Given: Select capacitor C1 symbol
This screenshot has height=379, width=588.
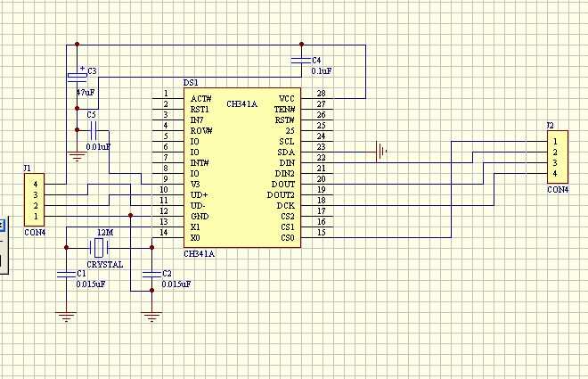Looking at the screenshot, I should 67,275.
